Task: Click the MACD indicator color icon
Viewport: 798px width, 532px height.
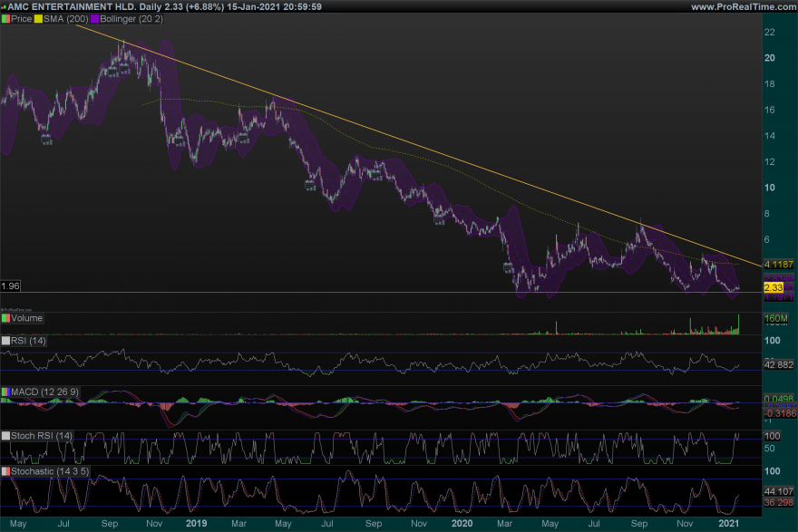Action: (5, 392)
